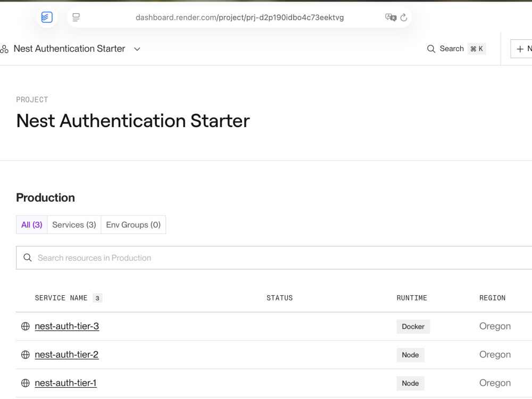Image resolution: width=532 pixels, height=399 pixels.
Task: Click the service count badge 3
Action: [x=97, y=298]
